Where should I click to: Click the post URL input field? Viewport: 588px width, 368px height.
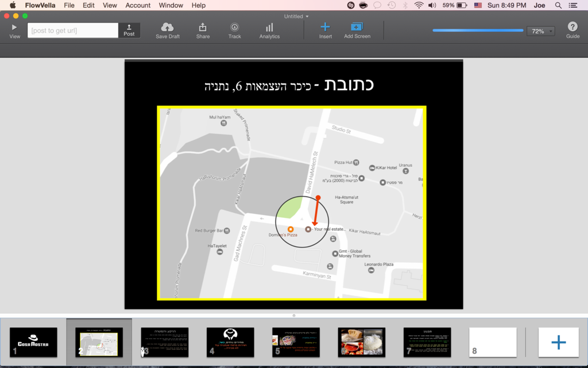coord(73,30)
